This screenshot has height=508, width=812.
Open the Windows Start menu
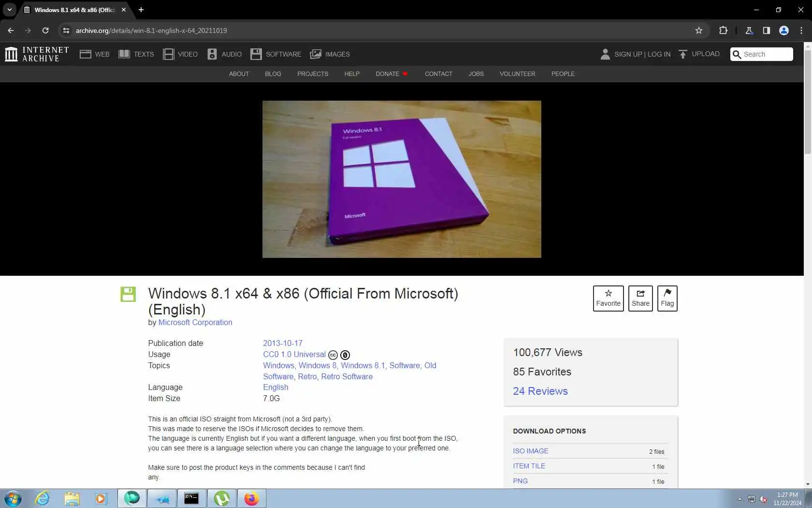coord(13,498)
